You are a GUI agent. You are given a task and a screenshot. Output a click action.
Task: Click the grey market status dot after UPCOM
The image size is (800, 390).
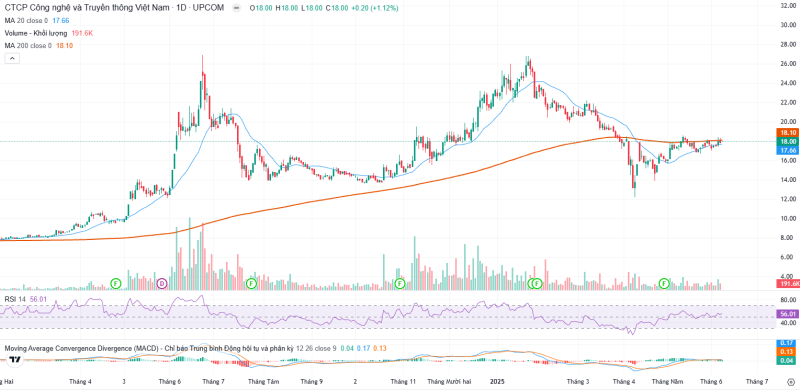point(235,9)
